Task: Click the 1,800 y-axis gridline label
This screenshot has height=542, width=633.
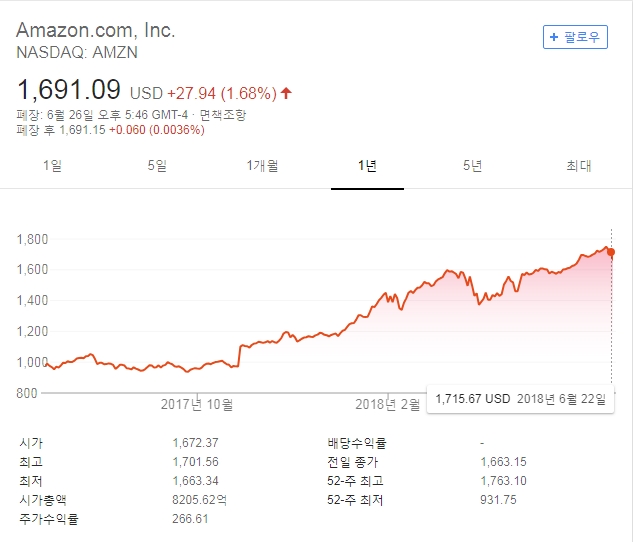Action: pyautogui.click(x=35, y=238)
